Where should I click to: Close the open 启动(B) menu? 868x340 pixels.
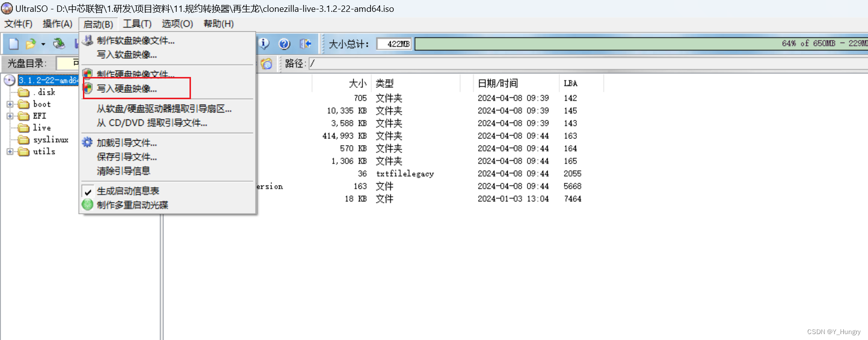point(98,24)
